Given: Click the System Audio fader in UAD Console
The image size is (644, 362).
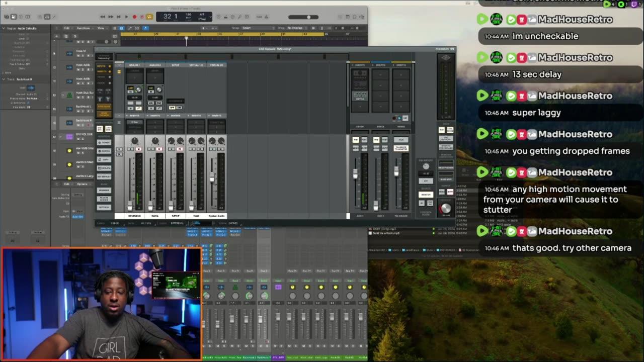Looking at the screenshot, I should [212, 177].
